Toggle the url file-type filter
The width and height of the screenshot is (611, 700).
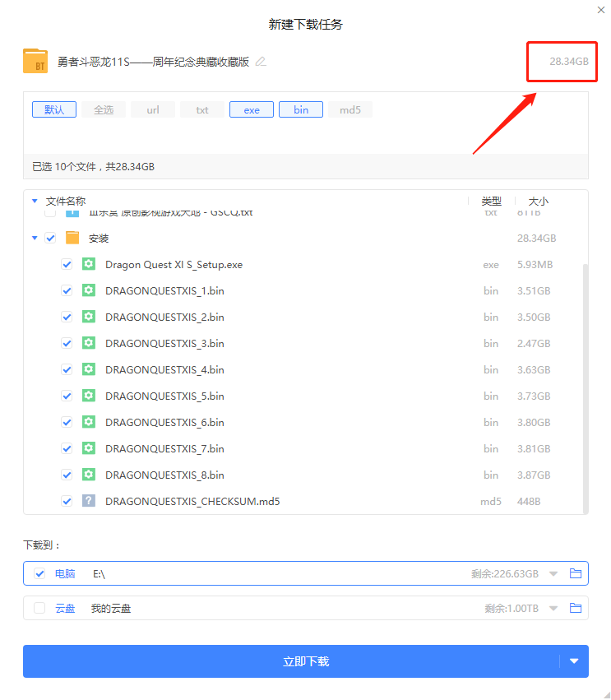tap(153, 110)
